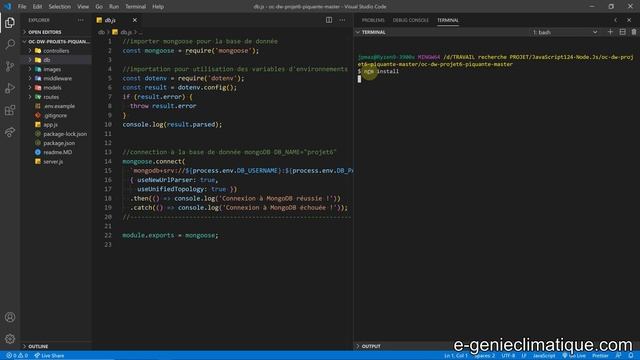
Task: Click Spaces: 2 indentation setting
Action: 485,356
